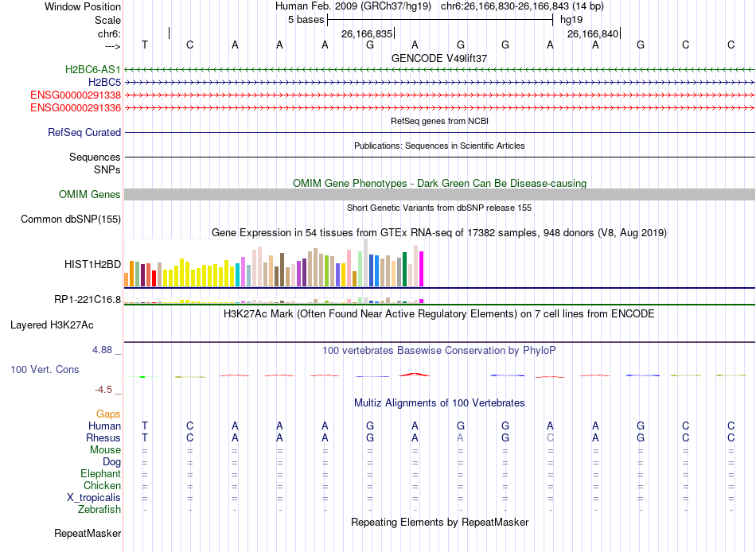
Task: Select the ENSG00000291338 gene label
Action: pyautogui.click(x=76, y=95)
